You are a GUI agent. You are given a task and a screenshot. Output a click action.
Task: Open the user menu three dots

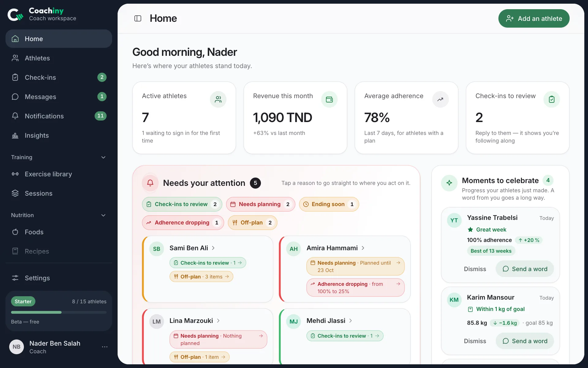click(105, 347)
